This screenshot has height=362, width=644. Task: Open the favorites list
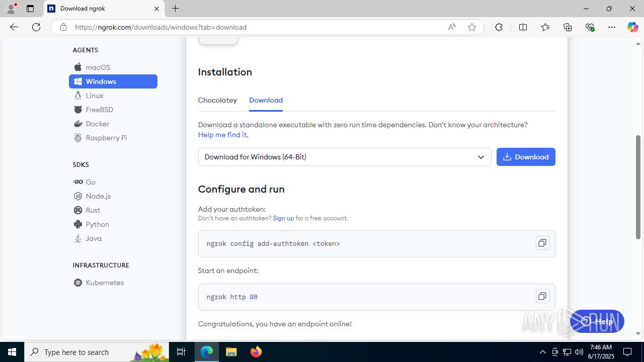545,27
